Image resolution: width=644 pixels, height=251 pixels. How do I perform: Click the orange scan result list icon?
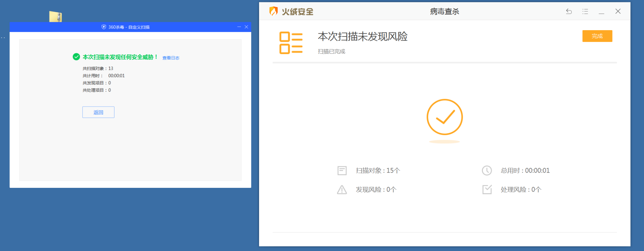click(x=291, y=43)
